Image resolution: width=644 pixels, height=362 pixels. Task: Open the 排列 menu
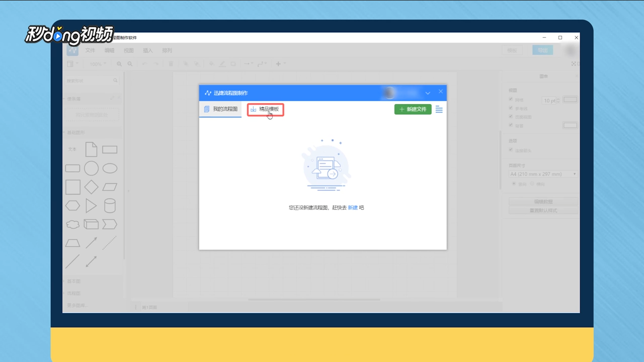tap(167, 51)
